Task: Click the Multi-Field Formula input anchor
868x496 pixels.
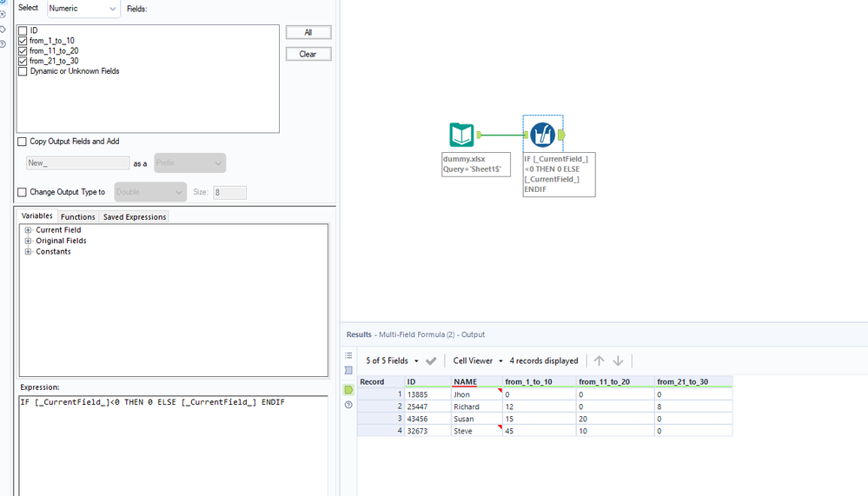Action: pyautogui.click(x=526, y=135)
